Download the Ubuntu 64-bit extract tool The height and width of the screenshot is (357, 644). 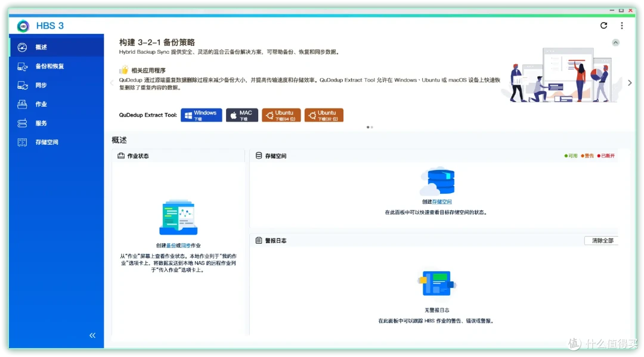pyautogui.click(x=281, y=115)
